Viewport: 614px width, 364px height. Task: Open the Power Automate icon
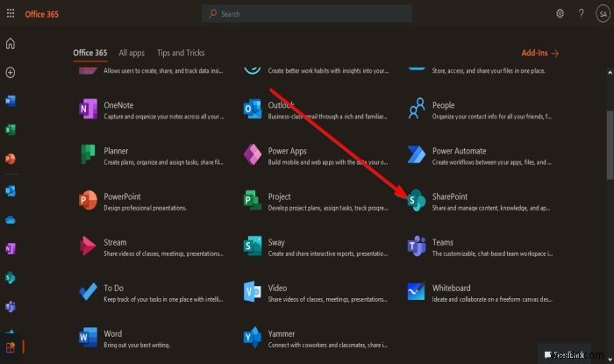coord(417,154)
